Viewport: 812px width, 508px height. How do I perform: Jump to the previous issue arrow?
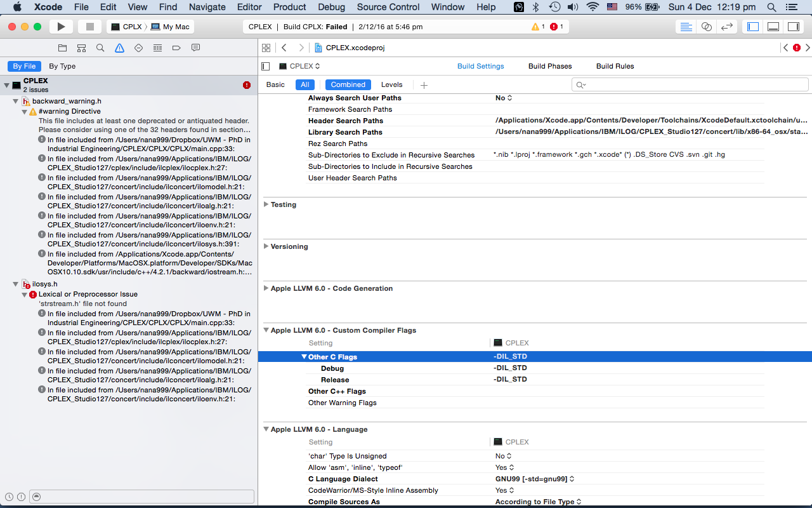coord(786,48)
